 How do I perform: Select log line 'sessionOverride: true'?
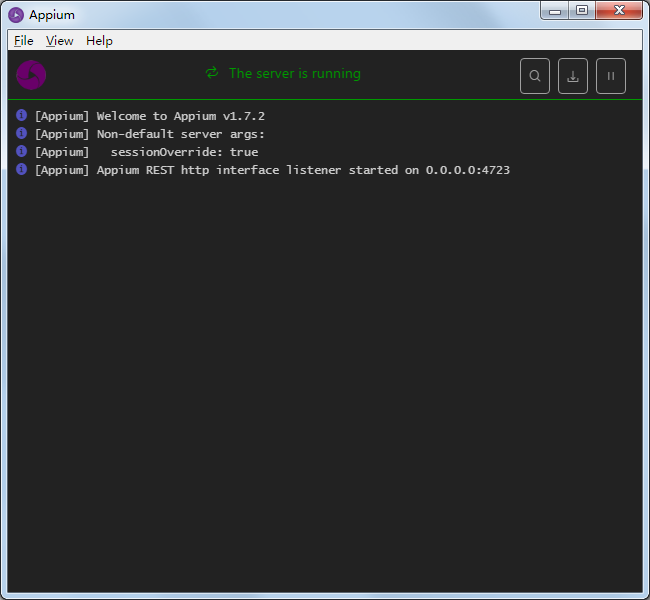point(146,152)
